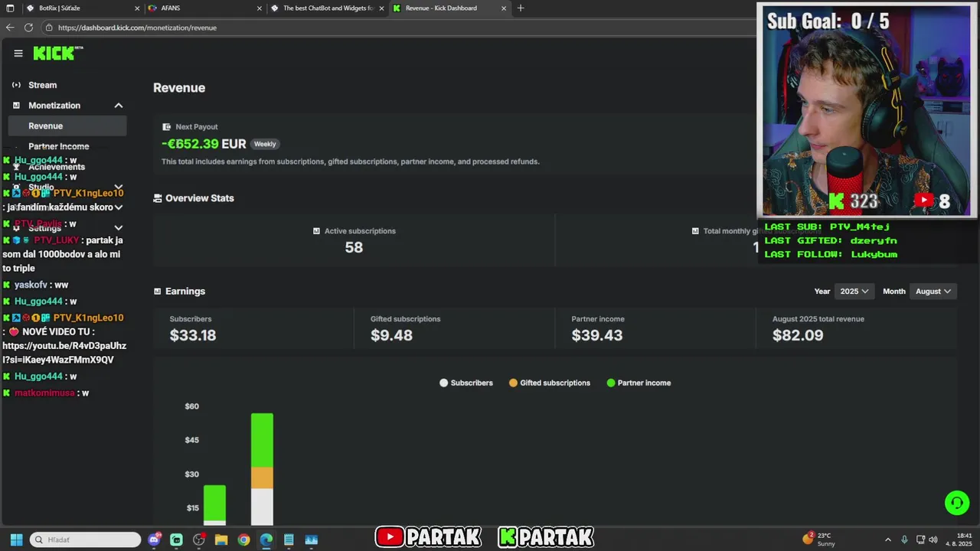This screenshot has height=551, width=980.
Task: Click the microphone tray icon
Action: [x=904, y=540]
